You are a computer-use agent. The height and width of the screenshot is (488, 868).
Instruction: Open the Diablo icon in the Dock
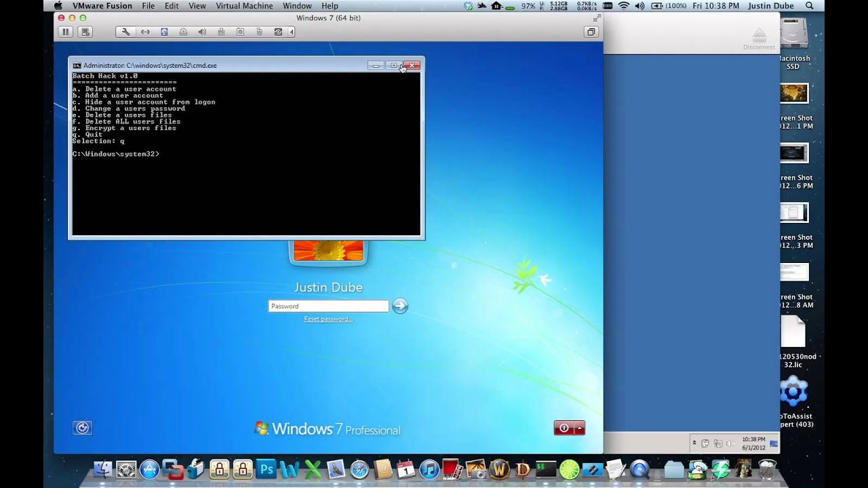(523, 469)
